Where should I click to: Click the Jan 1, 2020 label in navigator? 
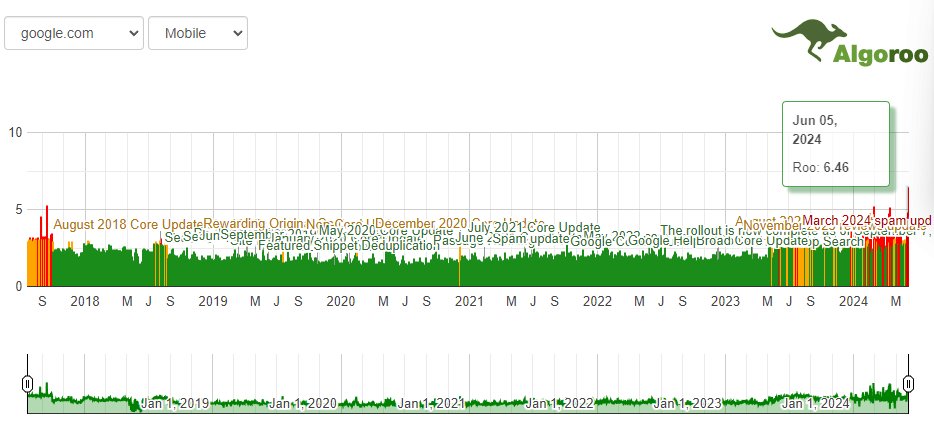pos(304,404)
